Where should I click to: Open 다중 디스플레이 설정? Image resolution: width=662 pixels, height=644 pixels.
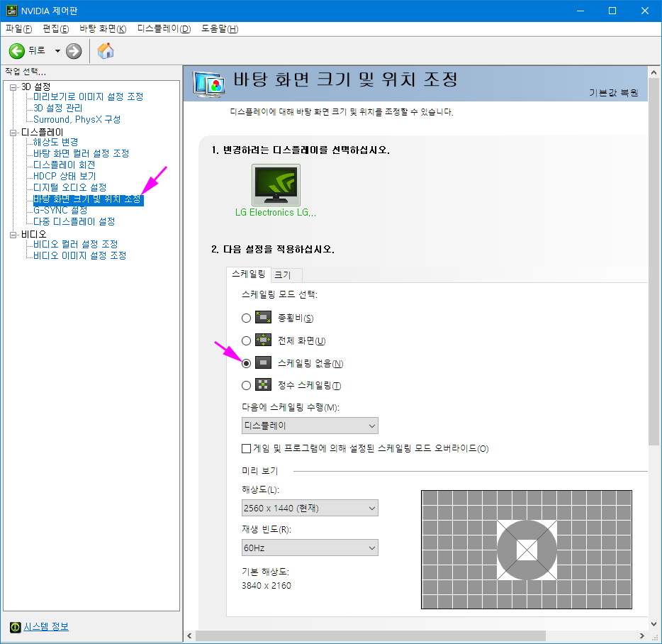coord(74,221)
